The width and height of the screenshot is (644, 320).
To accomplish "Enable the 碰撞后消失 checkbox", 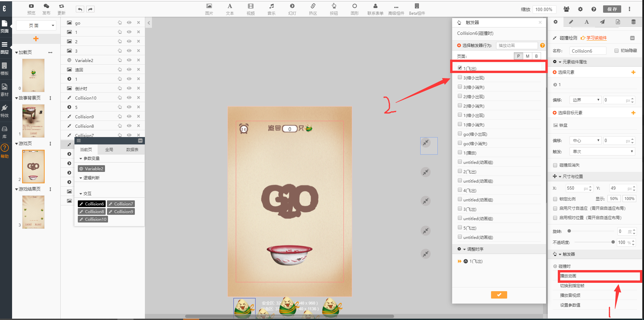I will [555, 165].
